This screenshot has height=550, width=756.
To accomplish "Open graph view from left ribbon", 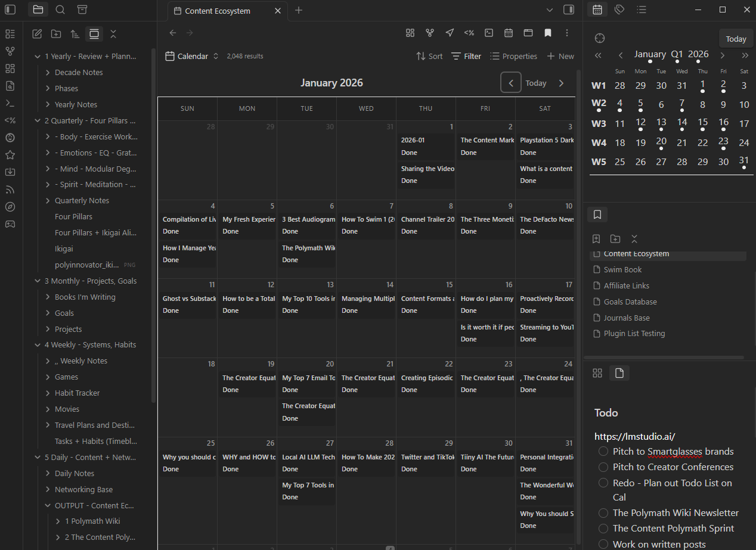I will point(10,51).
